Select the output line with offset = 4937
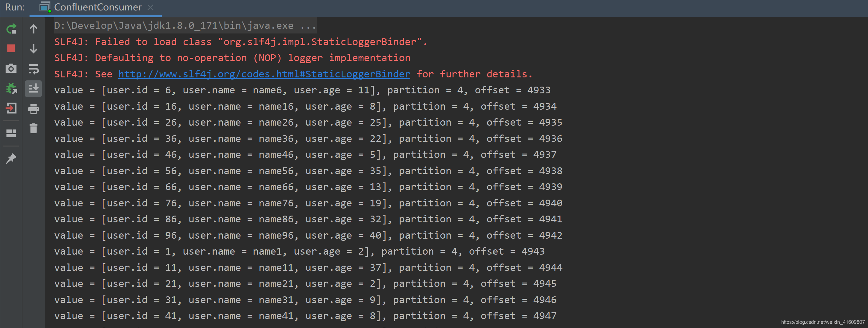 (305, 155)
